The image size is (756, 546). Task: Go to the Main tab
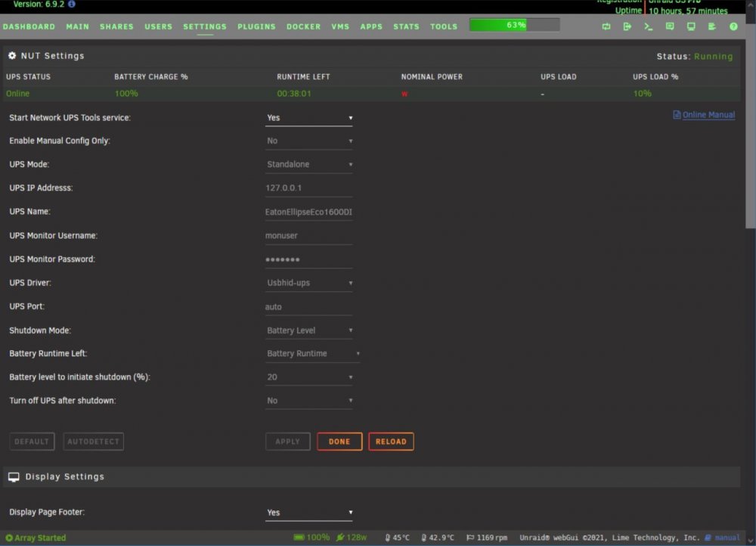coord(78,26)
